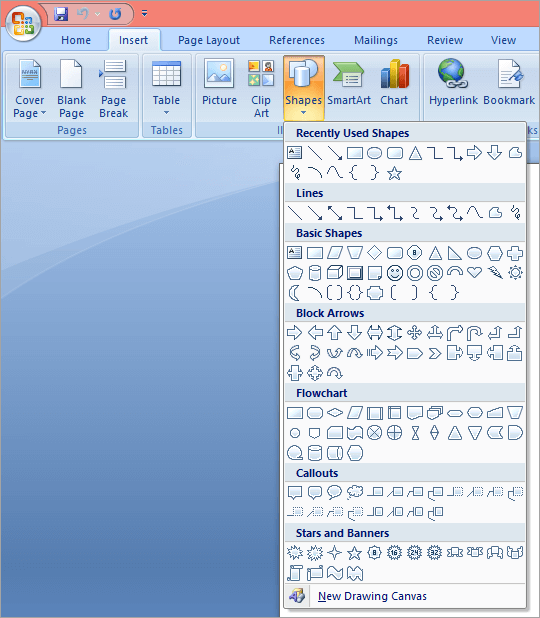Pick flowchart Summing Junction circle with X

374,433
